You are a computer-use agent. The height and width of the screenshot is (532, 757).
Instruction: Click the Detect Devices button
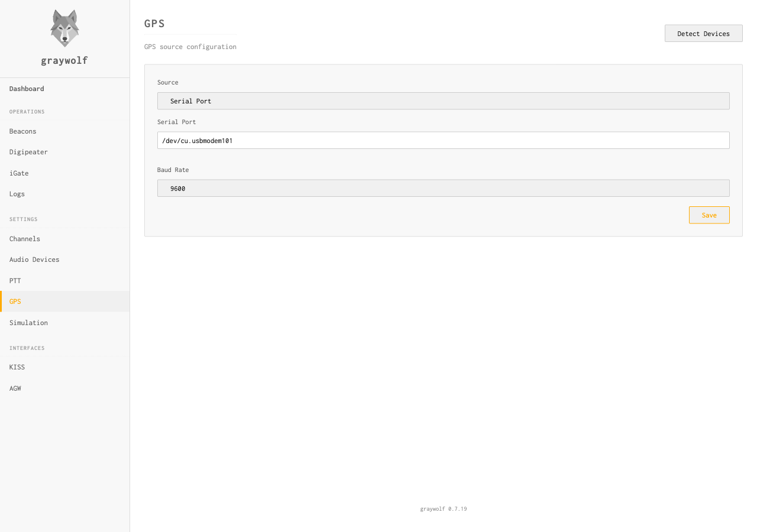(x=703, y=33)
